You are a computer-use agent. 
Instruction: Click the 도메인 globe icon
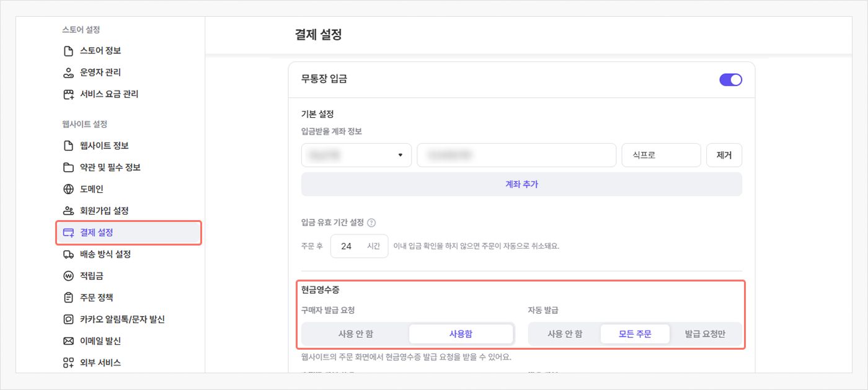69,189
